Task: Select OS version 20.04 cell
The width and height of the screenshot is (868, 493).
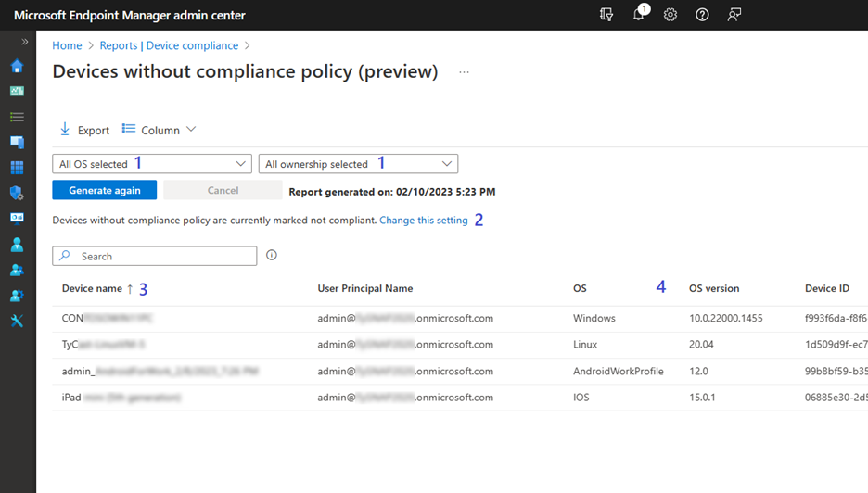Action: 701,344
